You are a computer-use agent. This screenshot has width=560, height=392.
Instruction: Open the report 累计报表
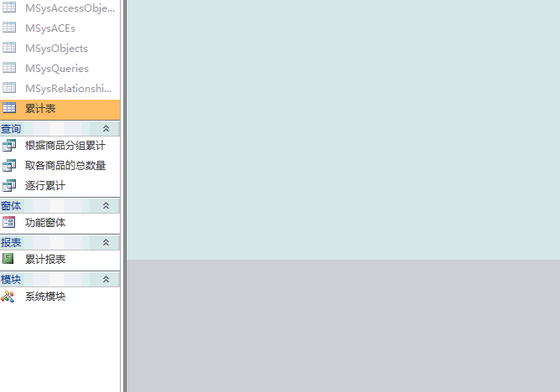point(45,260)
